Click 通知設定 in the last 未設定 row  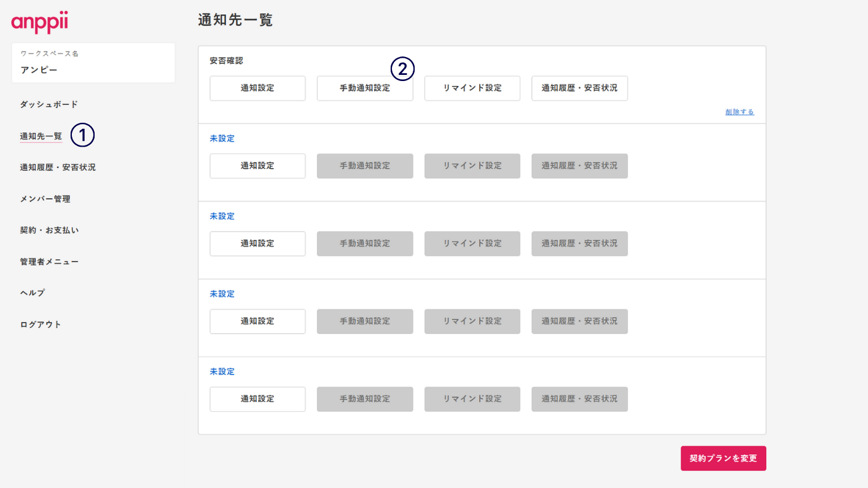257,399
